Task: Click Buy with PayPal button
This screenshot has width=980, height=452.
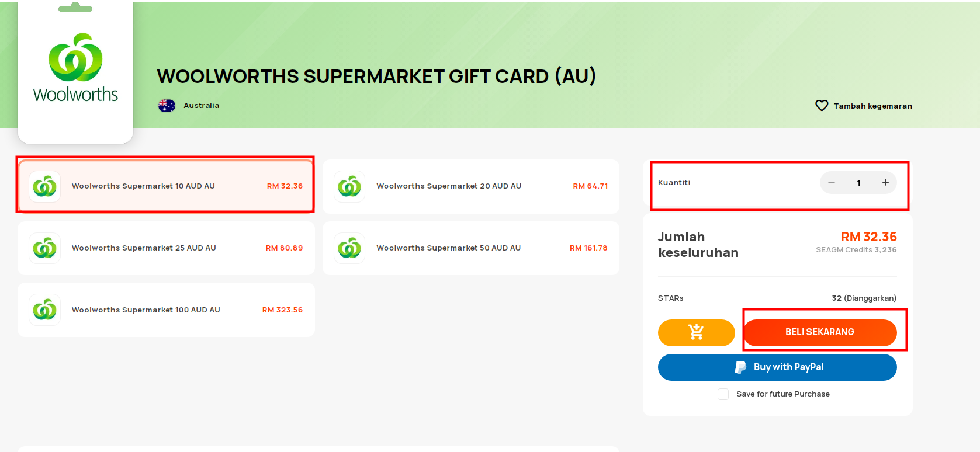Action: click(x=777, y=367)
